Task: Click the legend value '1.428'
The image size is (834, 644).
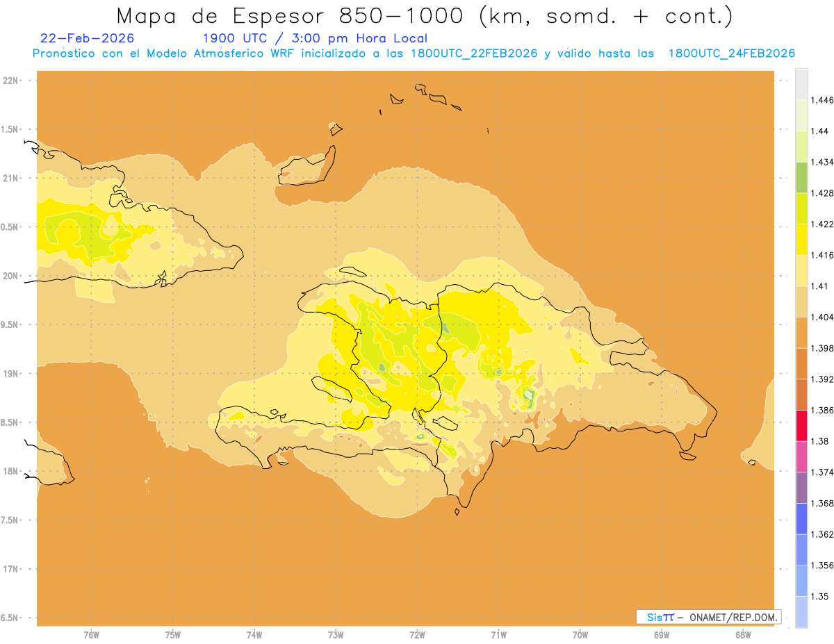Action: [x=822, y=193]
